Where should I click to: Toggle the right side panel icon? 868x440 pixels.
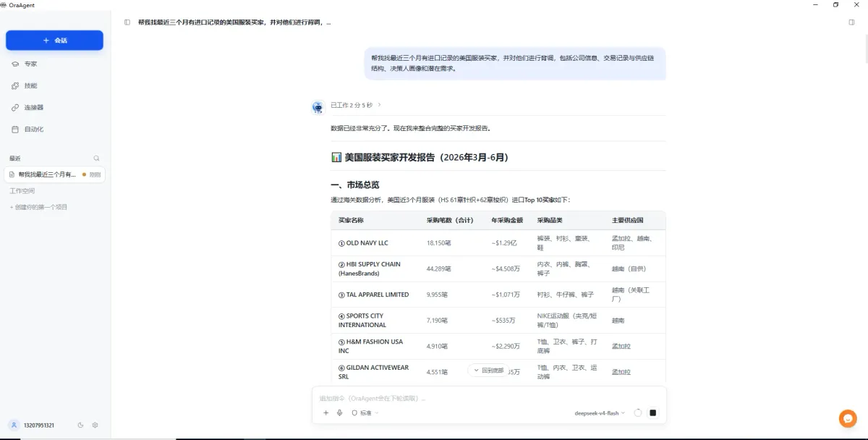[x=851, y=22]
